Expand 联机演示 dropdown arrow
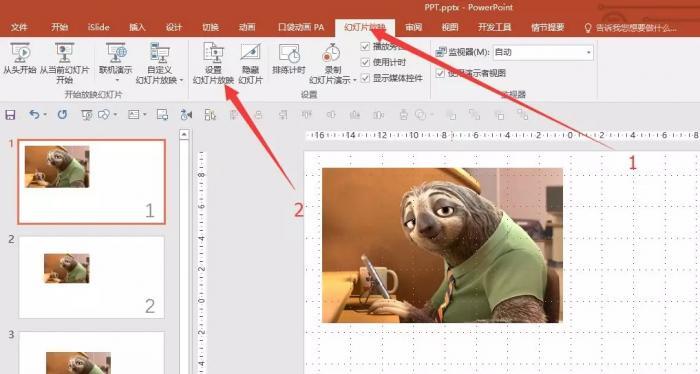This screenshot has height=374, width=700. pos(117,80)
